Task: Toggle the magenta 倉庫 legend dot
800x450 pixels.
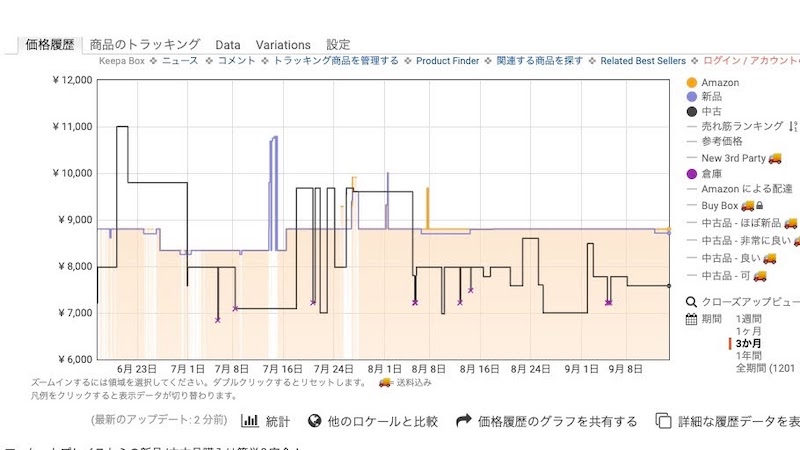Action: 692,174
